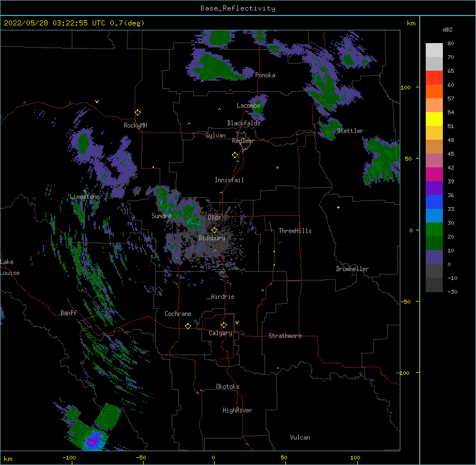Select the ThreeHills label
This screenshot has width=476, height=465.
pyautogui.click(x=295, y=231)
